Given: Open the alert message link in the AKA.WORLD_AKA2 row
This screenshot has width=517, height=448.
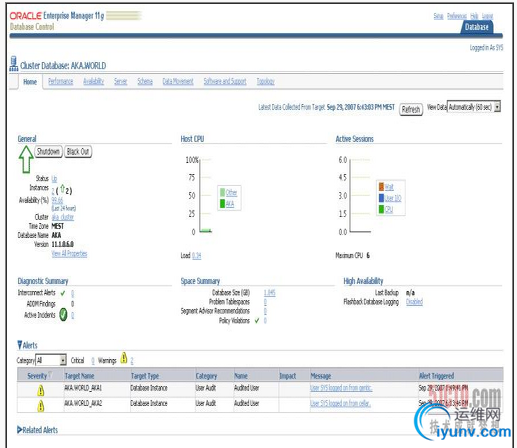Looking at the screenshot, I should coord(340,403).
